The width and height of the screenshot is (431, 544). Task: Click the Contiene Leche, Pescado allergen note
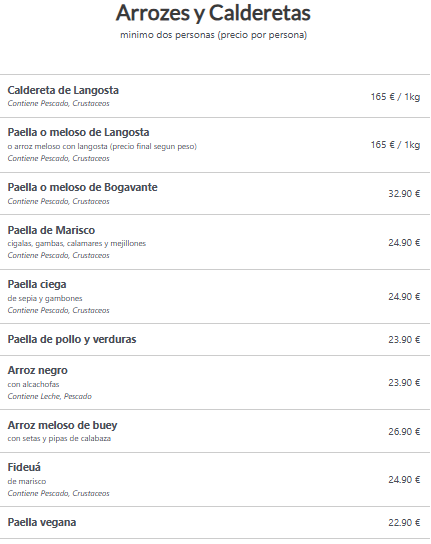click(x=50, y=396)
